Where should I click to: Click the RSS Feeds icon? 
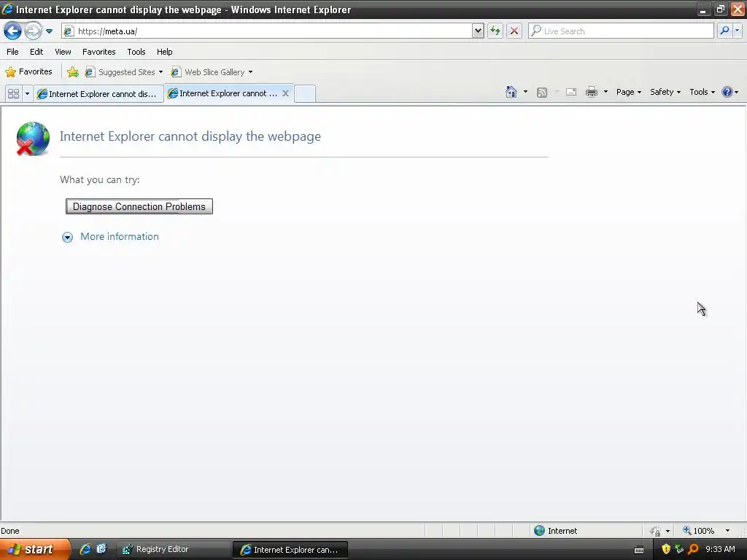click(x=542, y=93)
